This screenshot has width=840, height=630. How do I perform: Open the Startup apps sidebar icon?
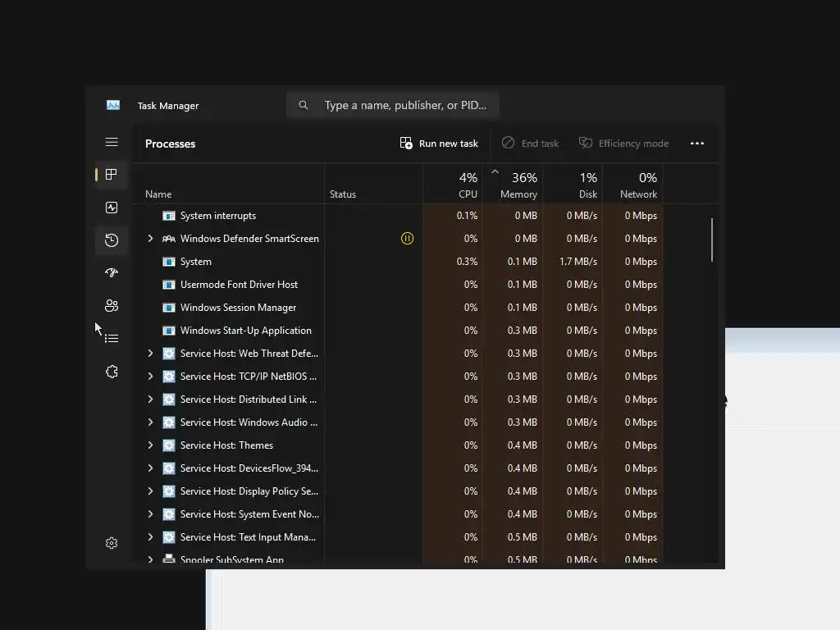(x=112, y=272)
